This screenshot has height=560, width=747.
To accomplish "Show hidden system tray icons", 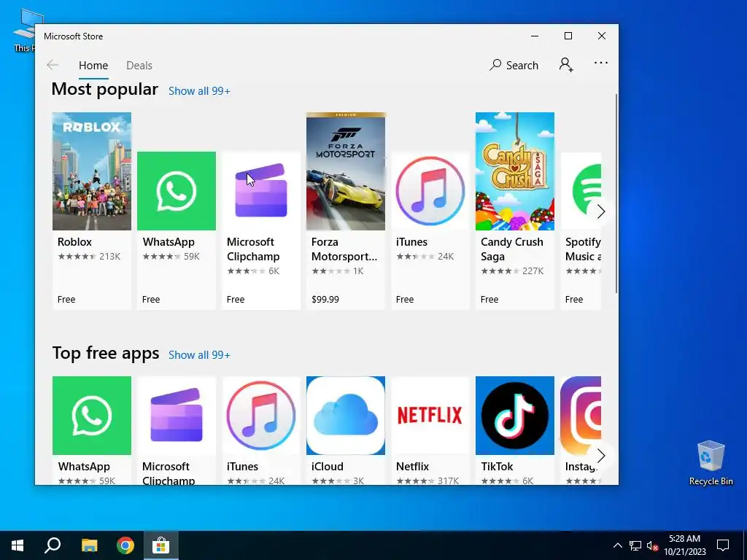I will (x=617, y=545).
